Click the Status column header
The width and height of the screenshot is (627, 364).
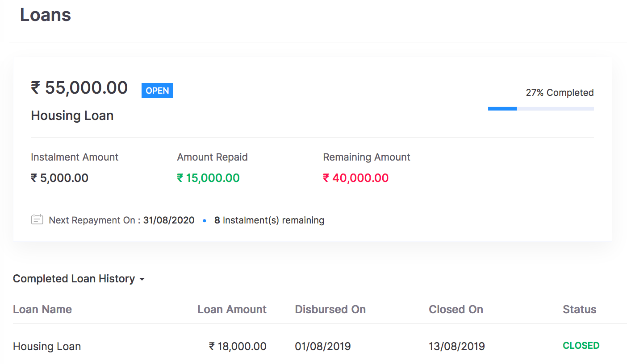579,310
